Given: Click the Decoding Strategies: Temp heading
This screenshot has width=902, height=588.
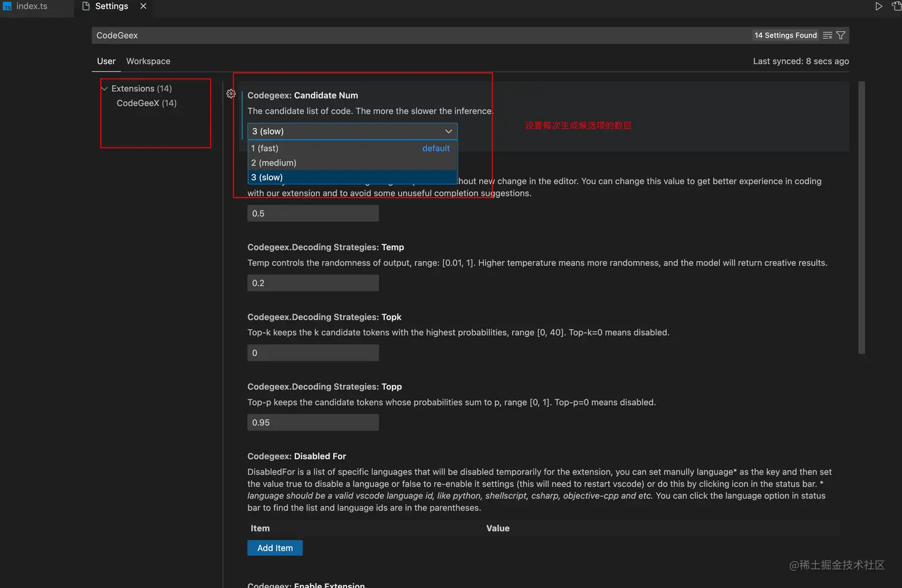Looking at the screenshot, I should pos(326,247).
